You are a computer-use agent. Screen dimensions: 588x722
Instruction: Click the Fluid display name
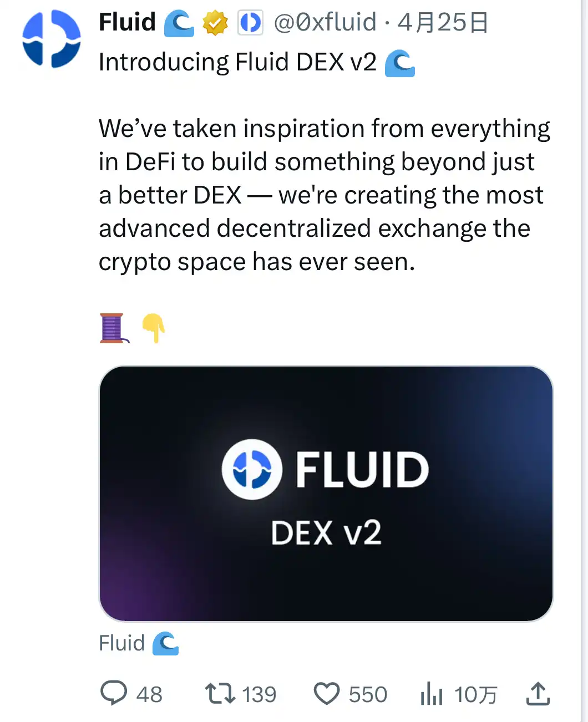pos(127,23)
